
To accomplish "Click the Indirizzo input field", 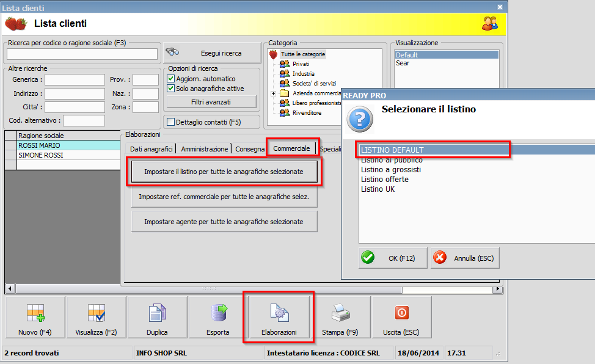I will pos(75,94).
